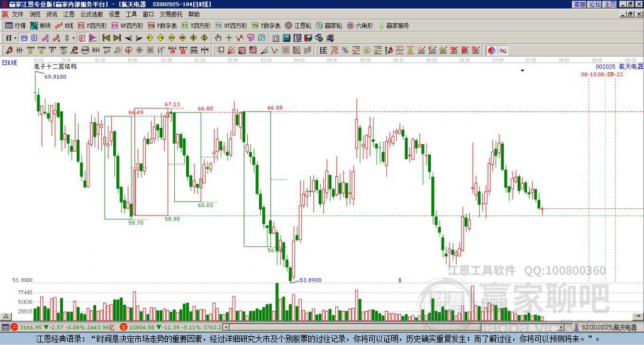This screenshot has width=644, height=345.
Task: Select the zigzag wave line tool
Action: click(275, 50)
